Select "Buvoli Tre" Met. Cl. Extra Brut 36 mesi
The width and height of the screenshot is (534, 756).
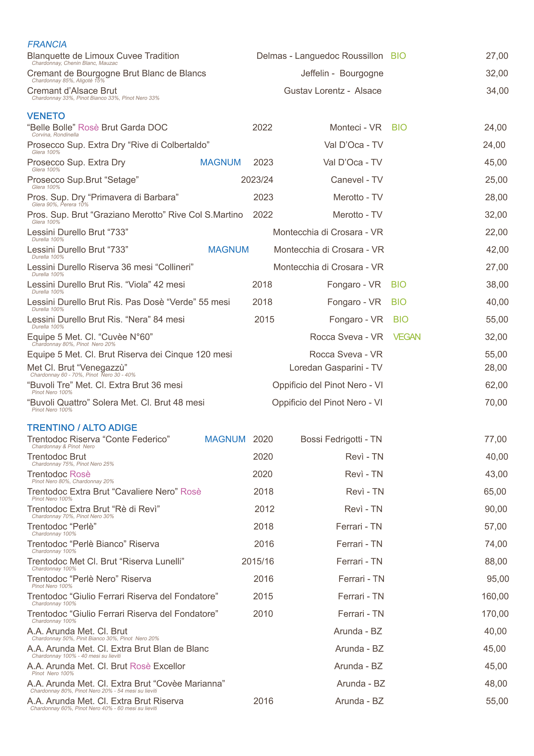pos(105,385)
